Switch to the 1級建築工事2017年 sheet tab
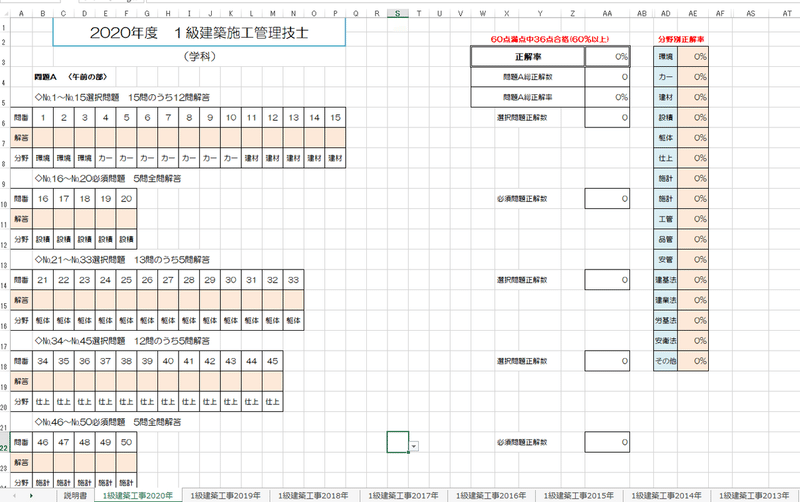The image size is (800, 502). pyautogui.click(x=403, y=496)
